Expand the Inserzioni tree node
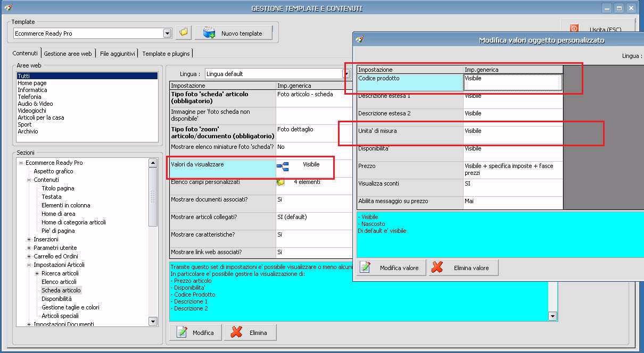Viewport: 644px width, 353px height. (29, 239)
